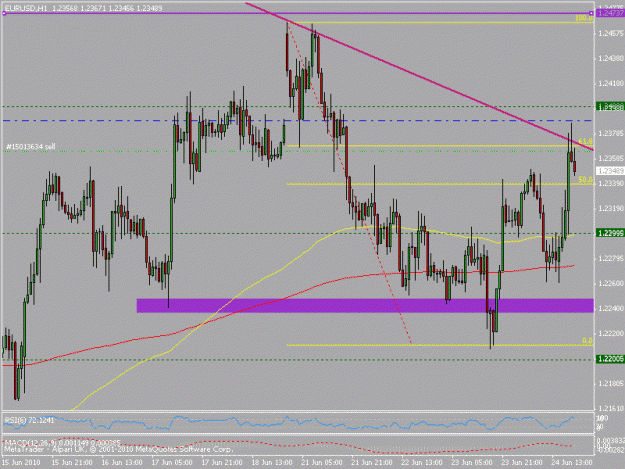Click the RSI(6) 72.1241 indicator label
The height and width of the screenshot is (469, 625).
(x=28, y=420)
